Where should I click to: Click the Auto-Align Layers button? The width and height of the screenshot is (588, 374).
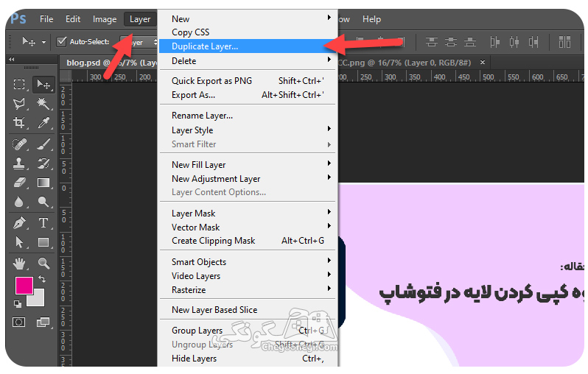pyautogui.click(x=564, y=42)
